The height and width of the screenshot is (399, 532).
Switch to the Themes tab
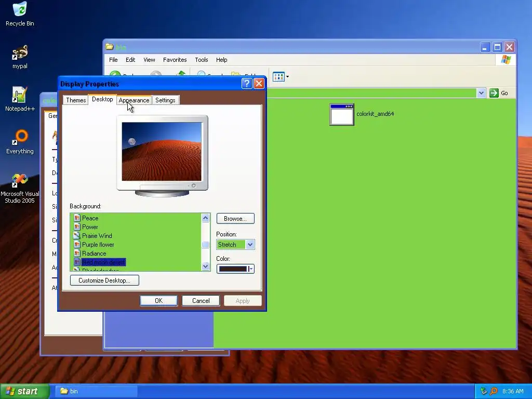point(76,100)
